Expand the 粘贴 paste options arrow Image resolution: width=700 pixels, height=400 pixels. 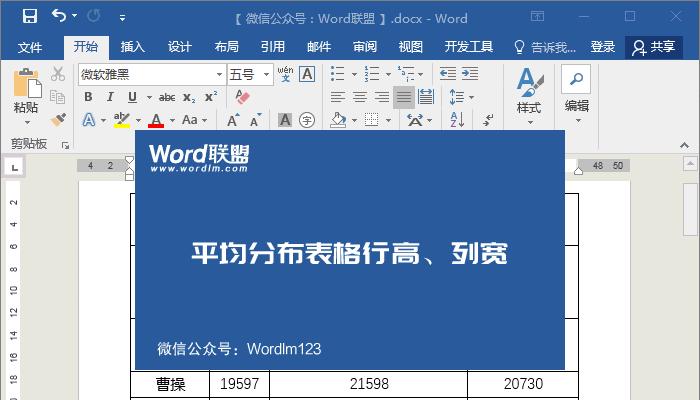pos(26,122)
